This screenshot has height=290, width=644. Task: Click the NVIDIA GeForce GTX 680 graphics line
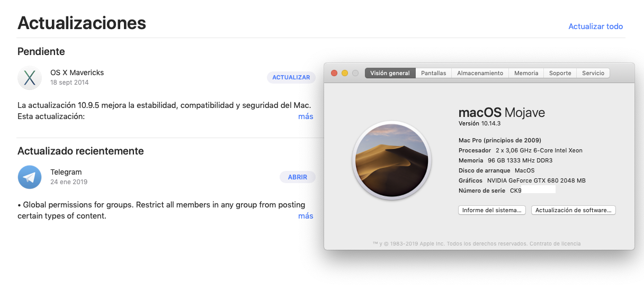coord(522,180)
